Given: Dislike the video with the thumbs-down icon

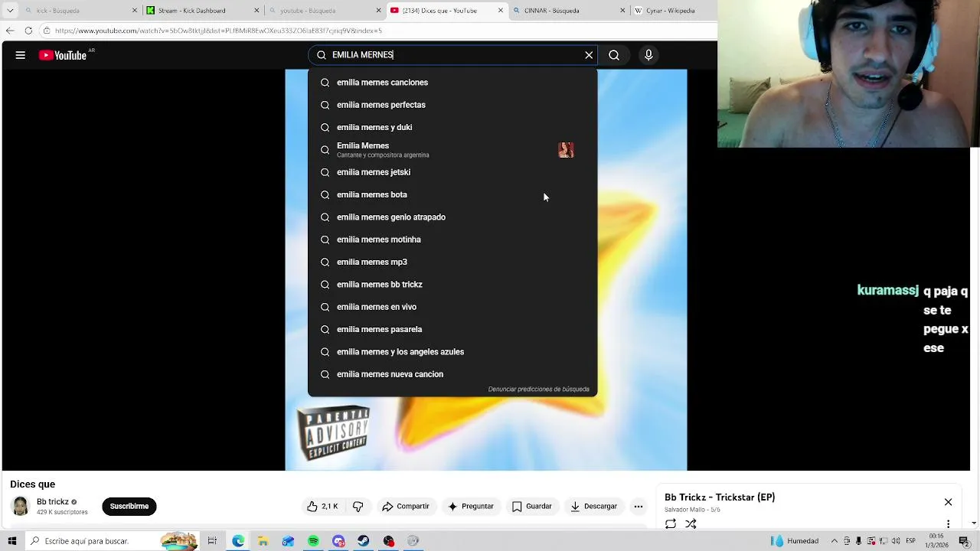Looking at the screenshot, I should click(358, 506).
